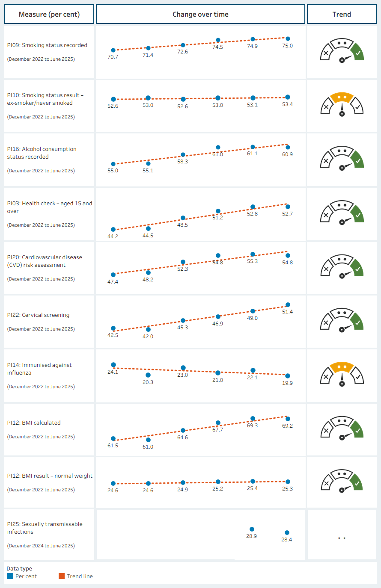Select the Trend column header

click(342, 14)
